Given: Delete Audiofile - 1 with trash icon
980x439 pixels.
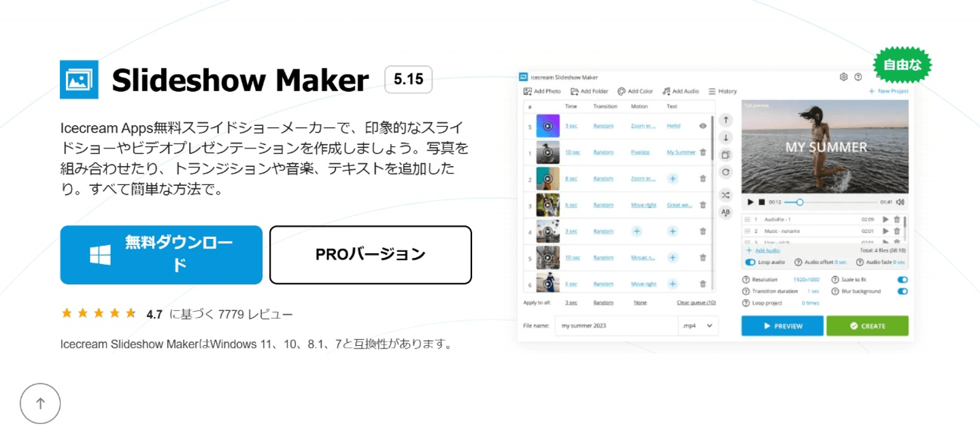Looking at the screenshot, I should click(897, 220).
